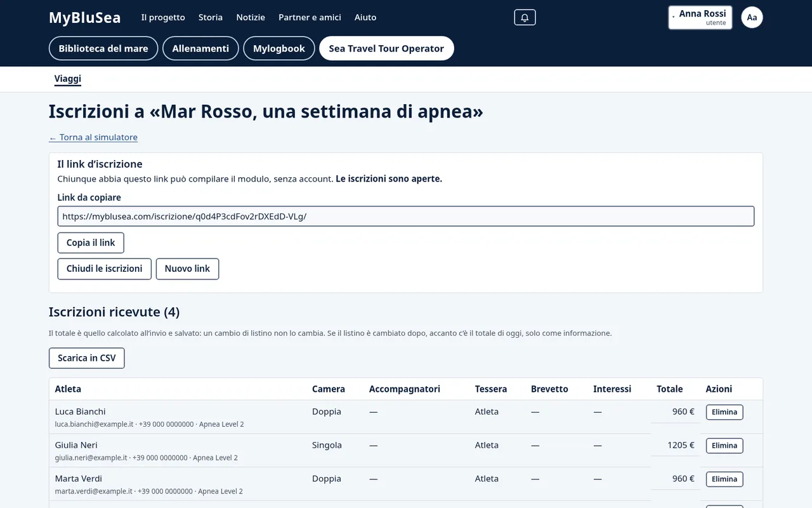
Task: Open the notifications bell icon
Action: pos(525,17)
